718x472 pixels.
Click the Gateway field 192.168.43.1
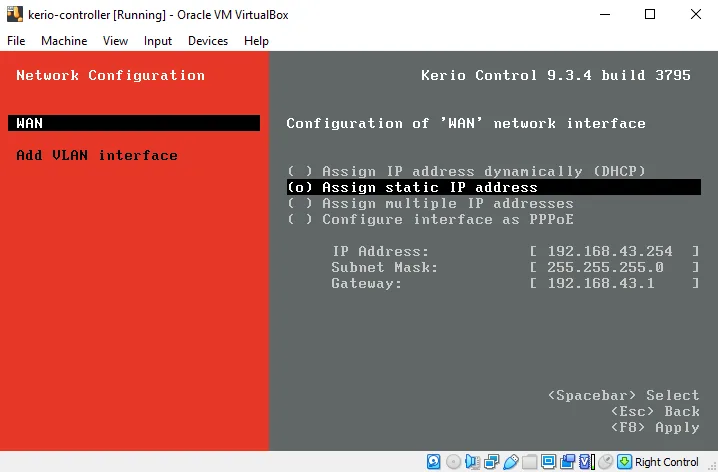615,283
